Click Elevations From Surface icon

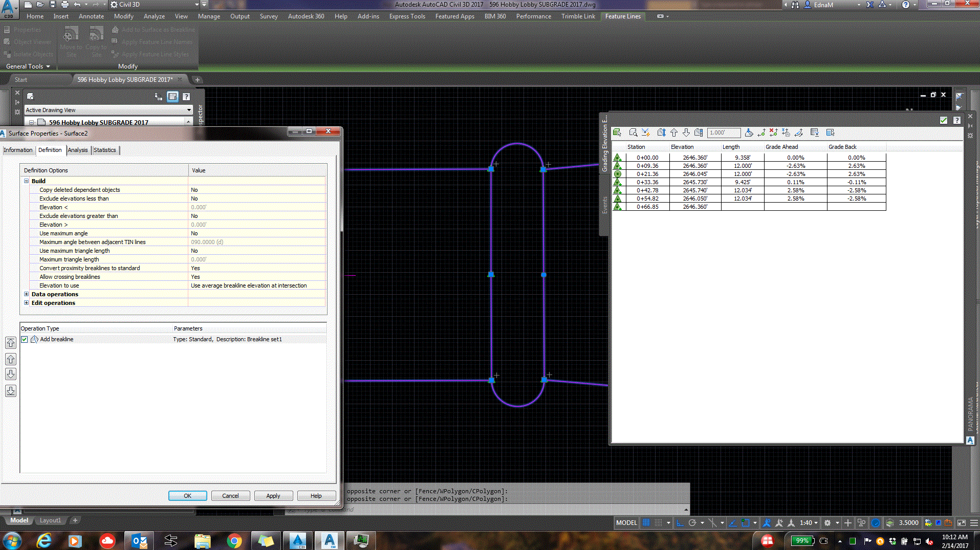[x=786, y=133]
